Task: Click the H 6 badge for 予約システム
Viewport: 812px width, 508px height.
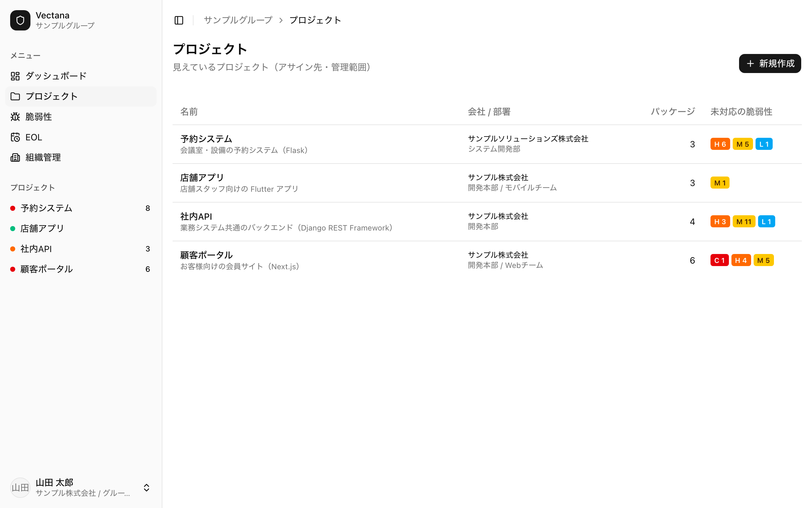Action: pos(720,144)
